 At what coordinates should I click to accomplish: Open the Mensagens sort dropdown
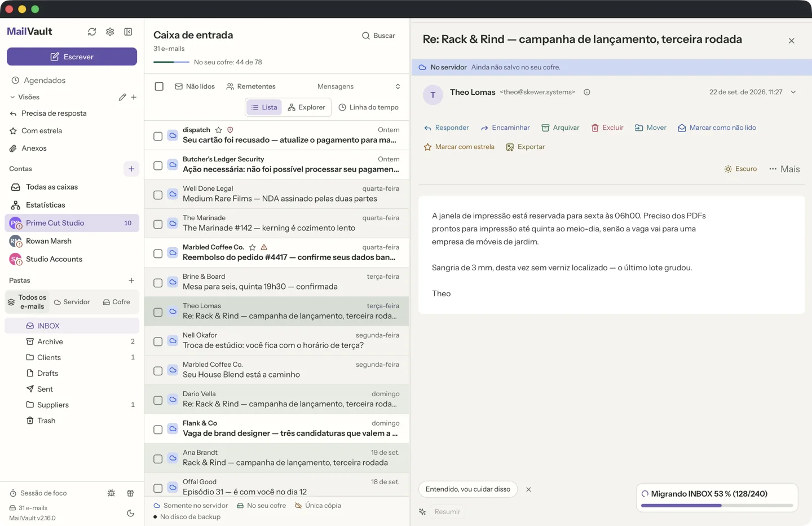(359, 86)
